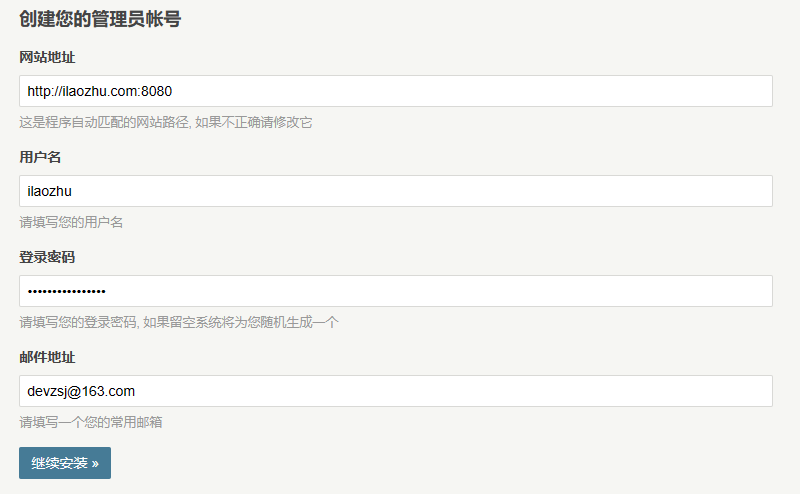Image resolution: width=800 pixels, height=494 pixels.
Task: Click the 登录密码 field label
Action: click(x=47, y=257)
